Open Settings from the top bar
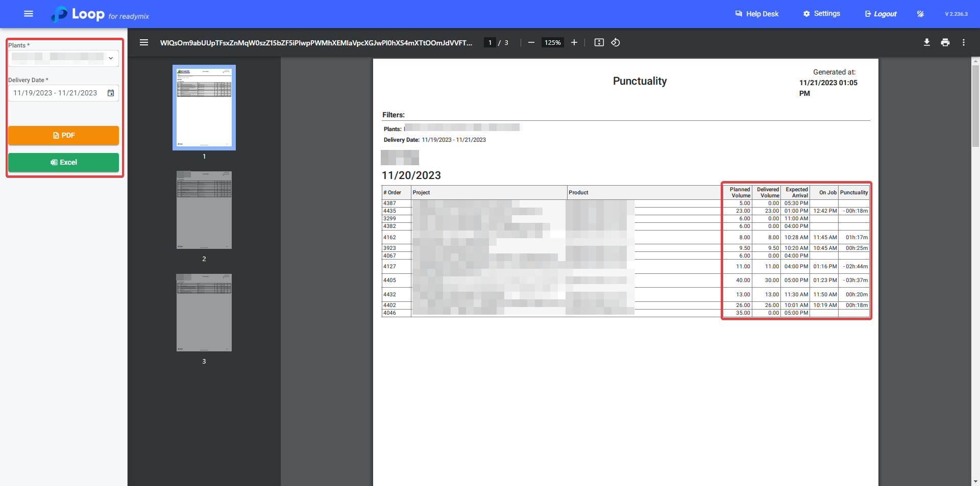 pos(821,14)
